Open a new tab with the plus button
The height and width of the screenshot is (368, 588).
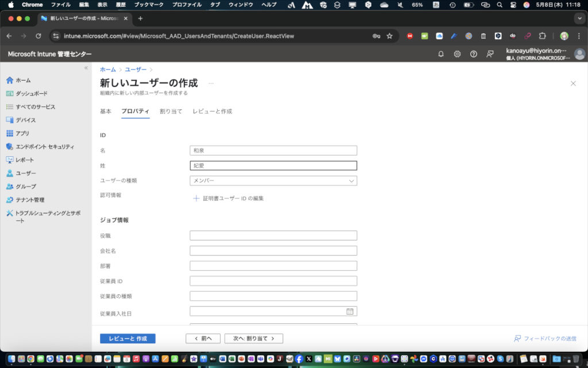[x=140, y=18]
